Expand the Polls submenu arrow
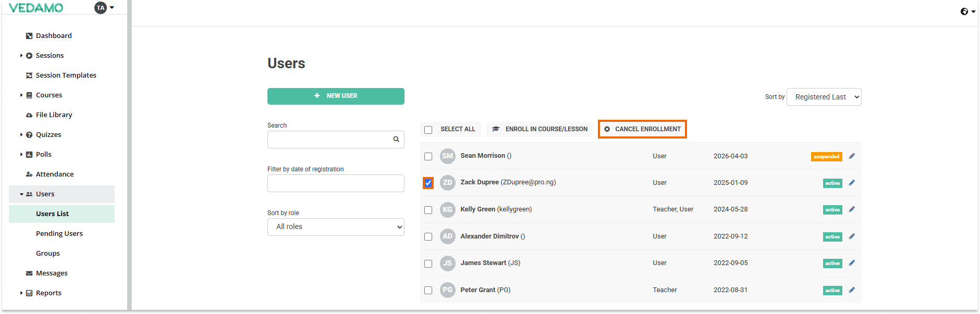 pos(21,155)
